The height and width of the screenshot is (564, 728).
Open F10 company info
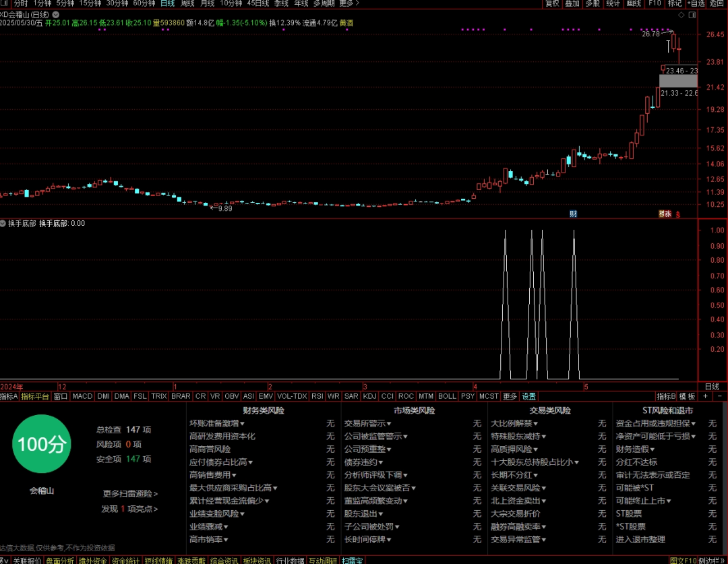pyautogui.click(x=655, y=3)
